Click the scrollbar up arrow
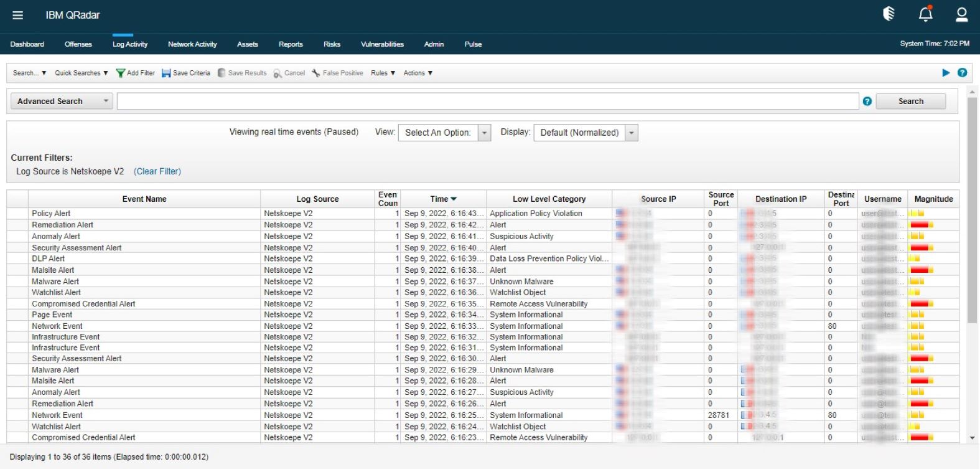 (972, 92)
